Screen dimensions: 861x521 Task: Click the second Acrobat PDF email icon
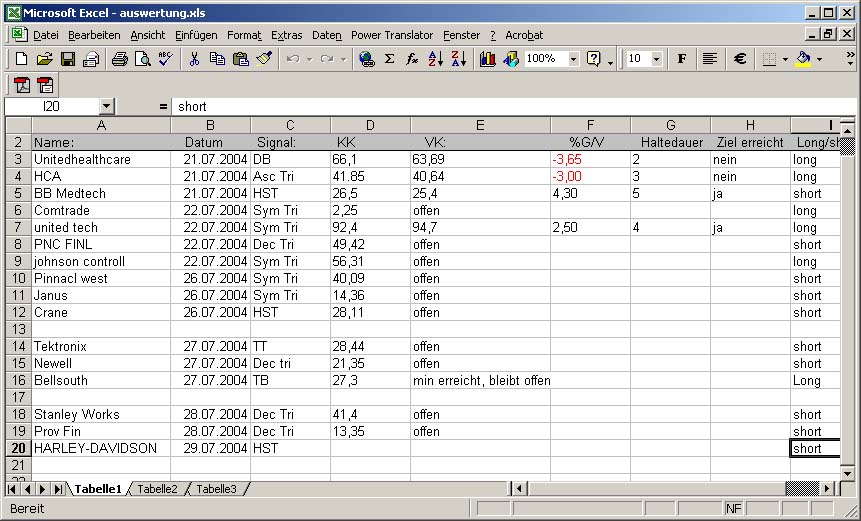click(x=46, y=85)
